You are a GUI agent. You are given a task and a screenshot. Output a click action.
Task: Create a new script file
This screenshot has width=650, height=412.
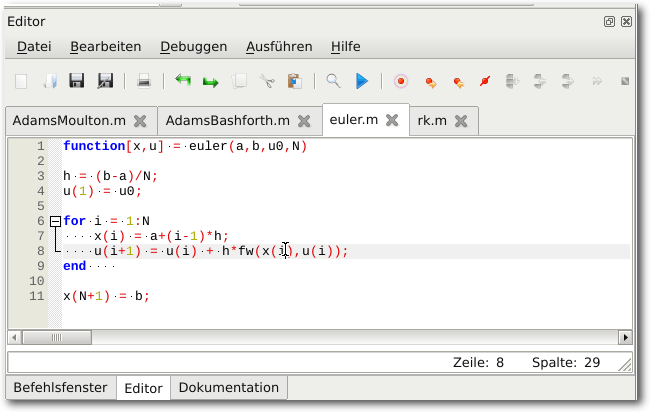click(x=21, y=81)
